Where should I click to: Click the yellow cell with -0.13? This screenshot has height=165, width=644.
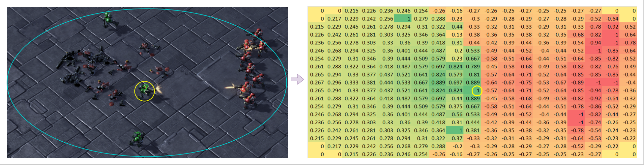tap(455, 35)
